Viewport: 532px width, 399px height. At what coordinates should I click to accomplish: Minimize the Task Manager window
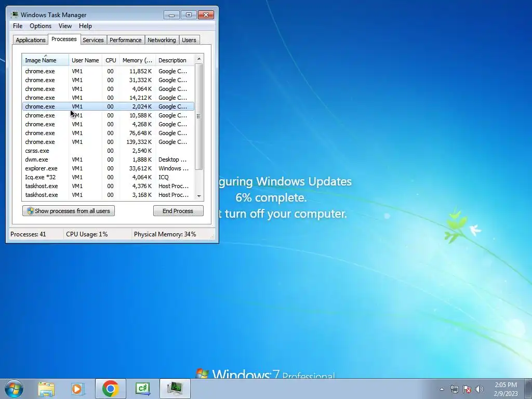click(x=171, y=15)
